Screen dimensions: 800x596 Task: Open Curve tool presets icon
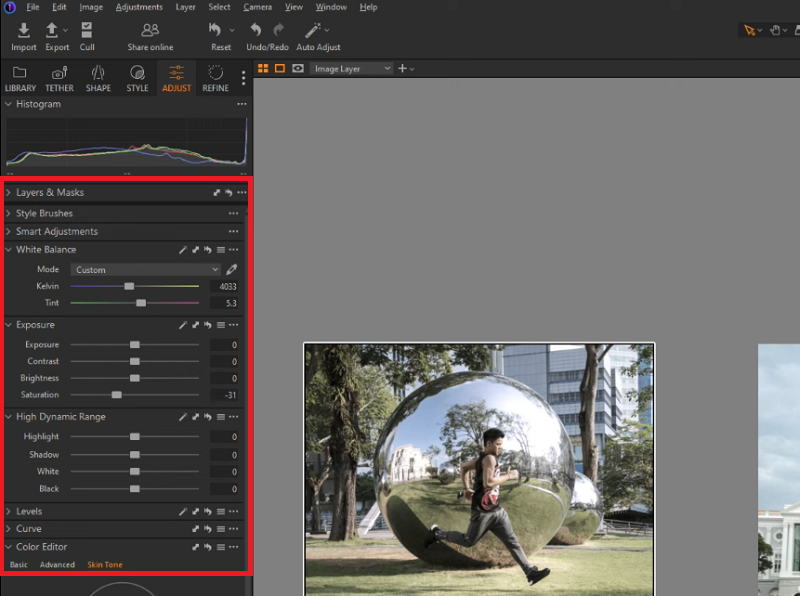click(x=221, y=529)
